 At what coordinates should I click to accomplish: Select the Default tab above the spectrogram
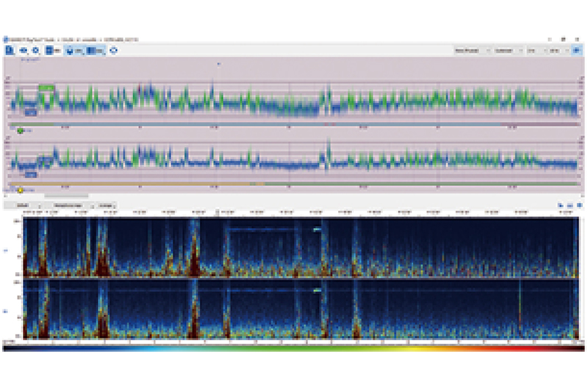pyautogui.click(x=23, y=205)
